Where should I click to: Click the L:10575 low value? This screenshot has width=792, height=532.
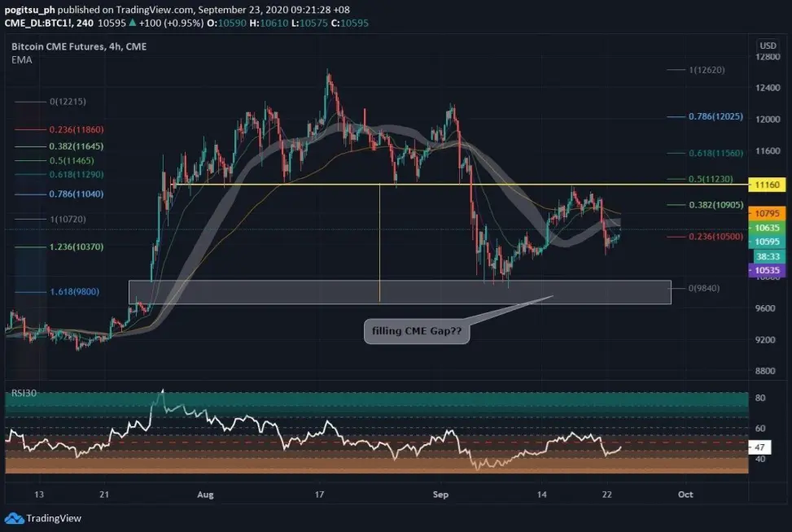click(309, 23)
